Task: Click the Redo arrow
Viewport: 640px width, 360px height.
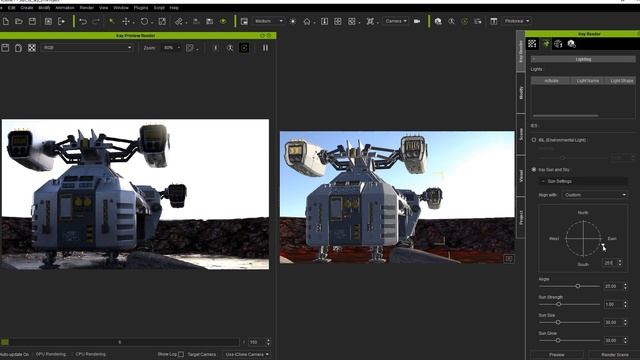Action: [96, 21]
